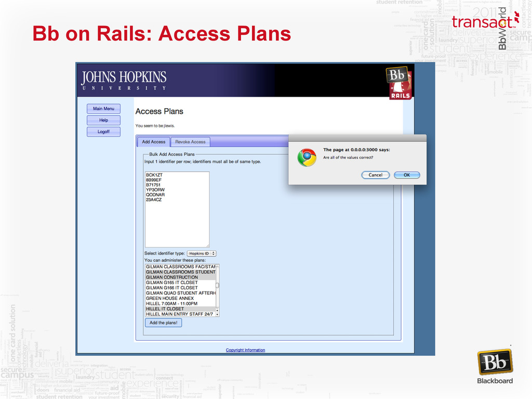Open the Hopkins ID identifier type dropdown
The height and width of the screenshot is (399, 532).
click(x=202, y=254)
